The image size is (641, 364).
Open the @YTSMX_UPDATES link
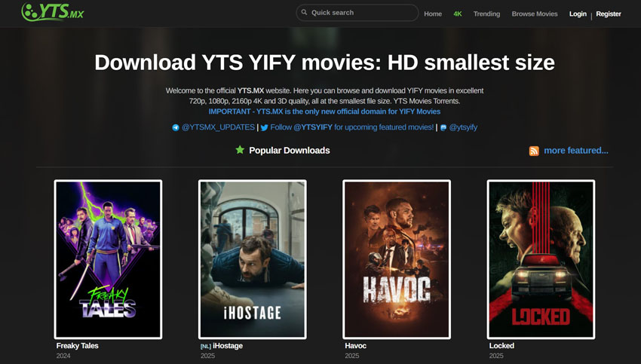(218, 127)
